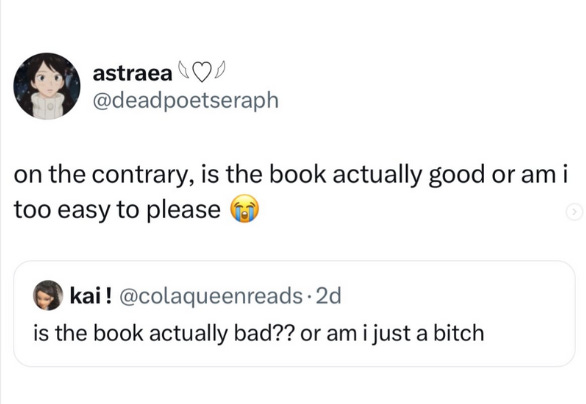The image size is (586, 404).
Task: Click the phrase 'or am i just a bitch'
Action: pyautogui.click(x=392, y=333)
